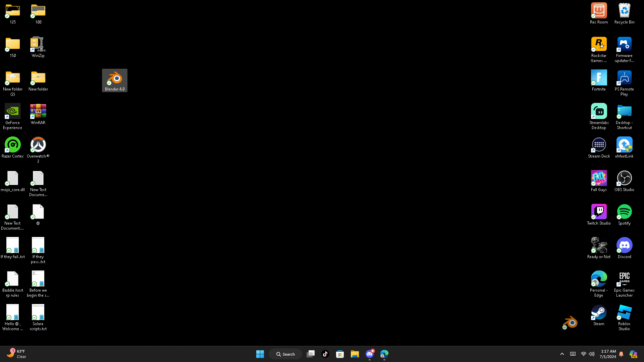644x362 pixels.
Task: Select the Hello @, Welcome file
Action: click(x=13, y=318)
